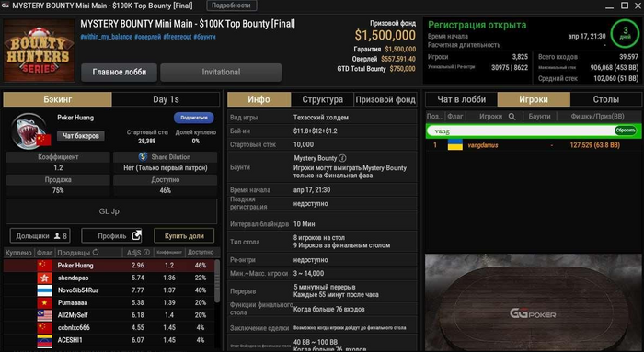The width and height of the screenshot is (644, 352).
Task: Click the Hong Kong flag beside shendapao
Action: 44,278
